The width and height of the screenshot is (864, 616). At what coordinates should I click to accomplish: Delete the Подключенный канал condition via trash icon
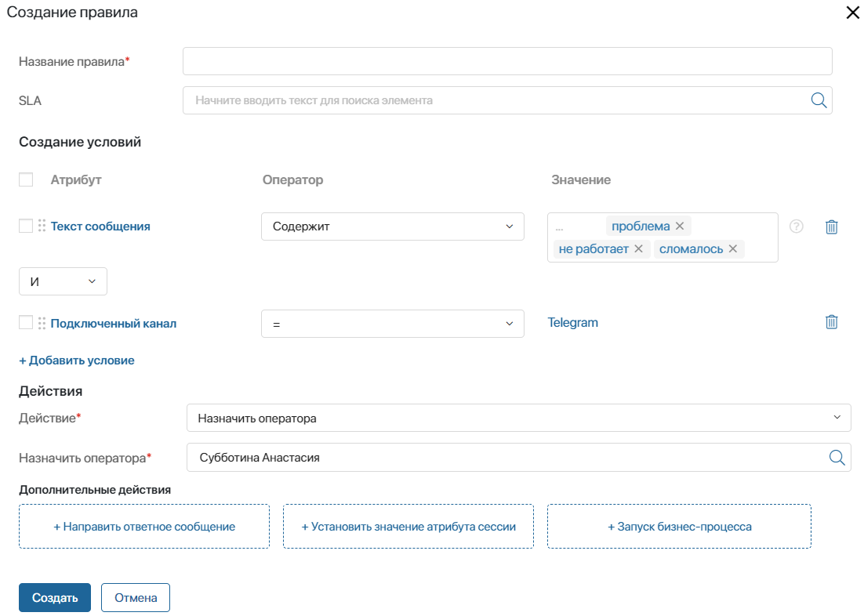(832, 322)
